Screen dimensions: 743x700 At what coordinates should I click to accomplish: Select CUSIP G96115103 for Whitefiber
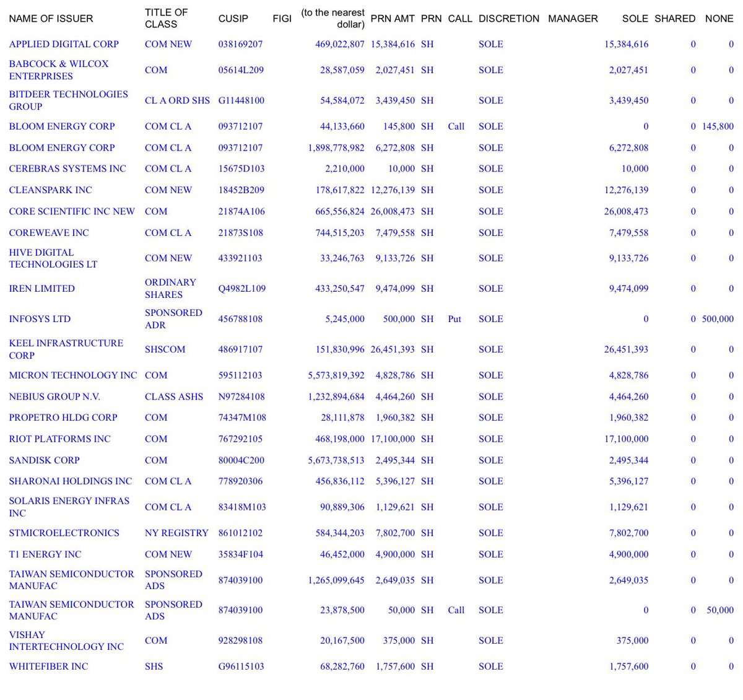point(241,667)
